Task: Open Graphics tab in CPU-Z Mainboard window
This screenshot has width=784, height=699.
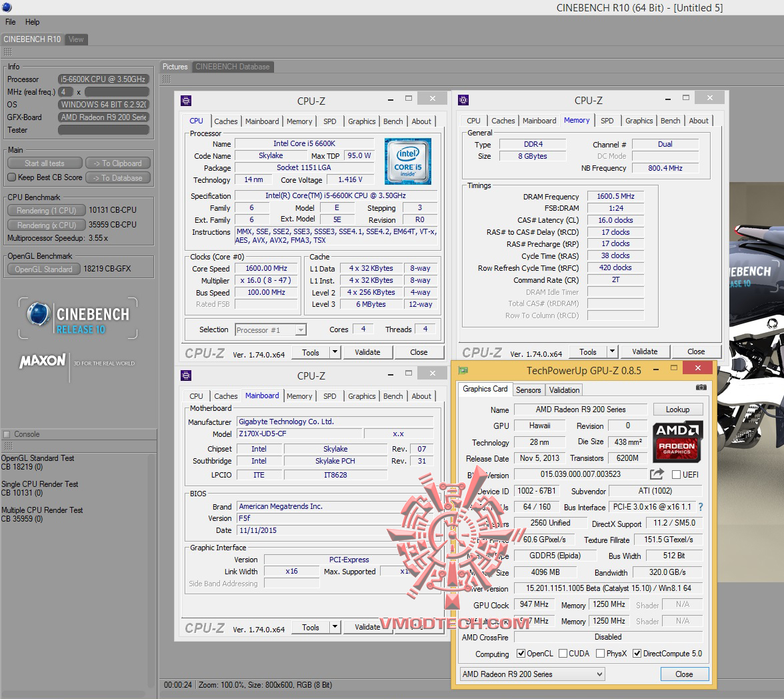Action: (361, 396)
